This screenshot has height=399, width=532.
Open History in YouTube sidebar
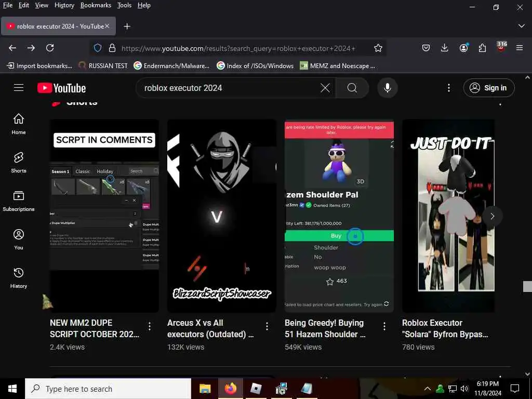click(19, 278)
